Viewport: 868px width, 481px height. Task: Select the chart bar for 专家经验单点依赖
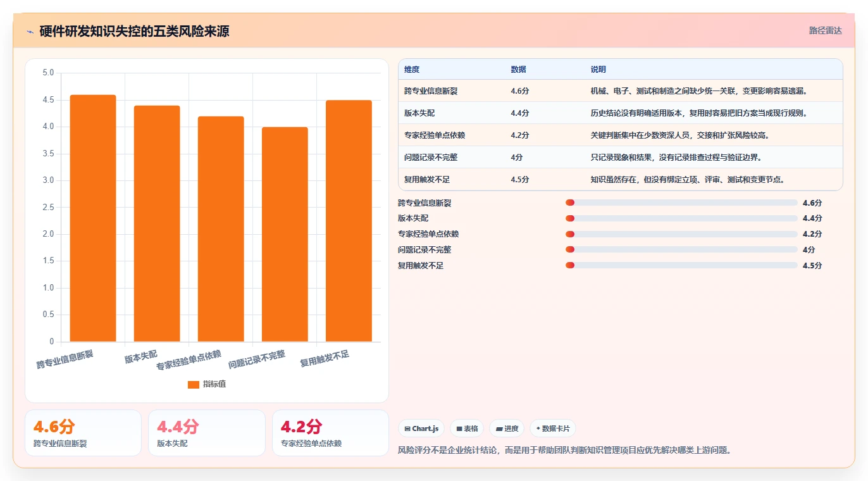(x=221, y=229)
